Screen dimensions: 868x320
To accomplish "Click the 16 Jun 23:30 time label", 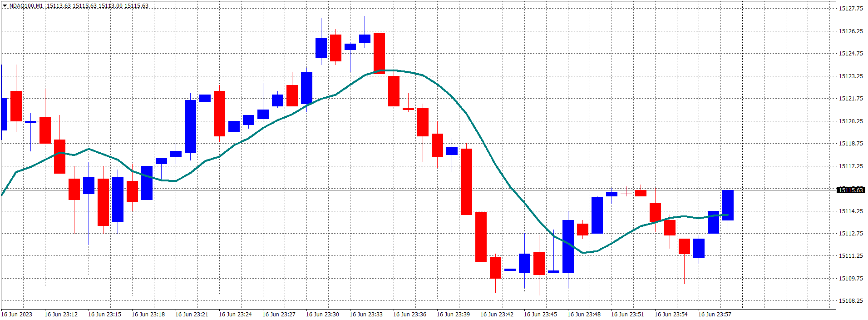I will click(x=322, y=314).
